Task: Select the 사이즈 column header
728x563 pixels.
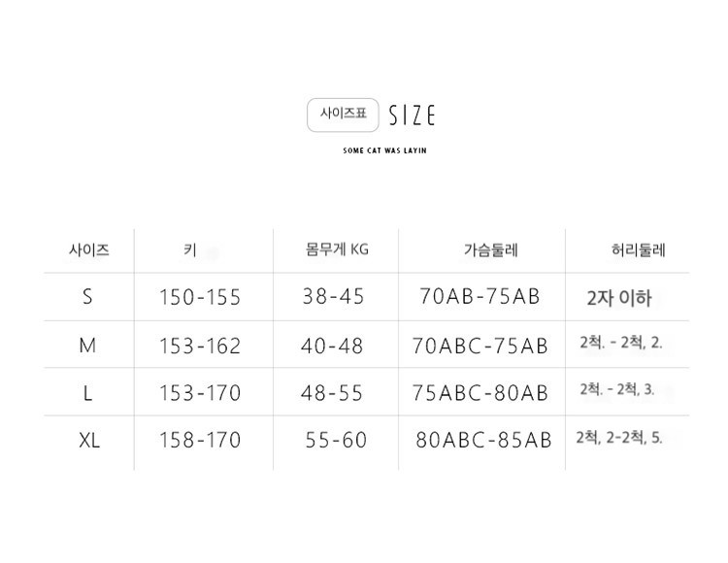Action: (89, 250)
